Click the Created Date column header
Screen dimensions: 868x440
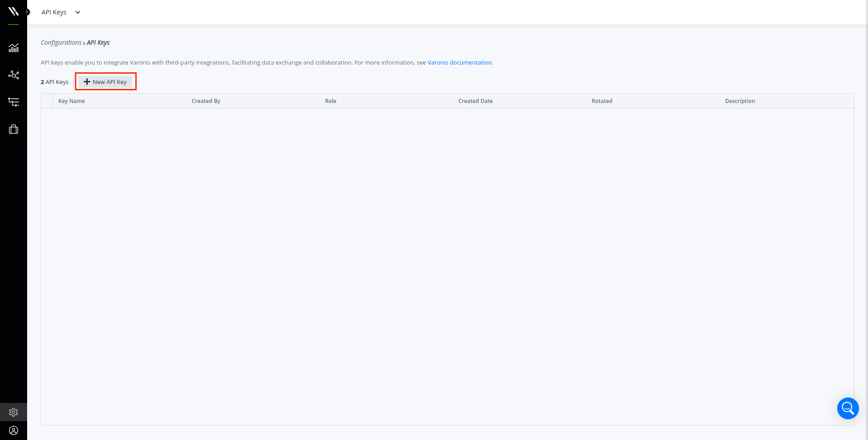pyautogui.click(x=476, y=101)
